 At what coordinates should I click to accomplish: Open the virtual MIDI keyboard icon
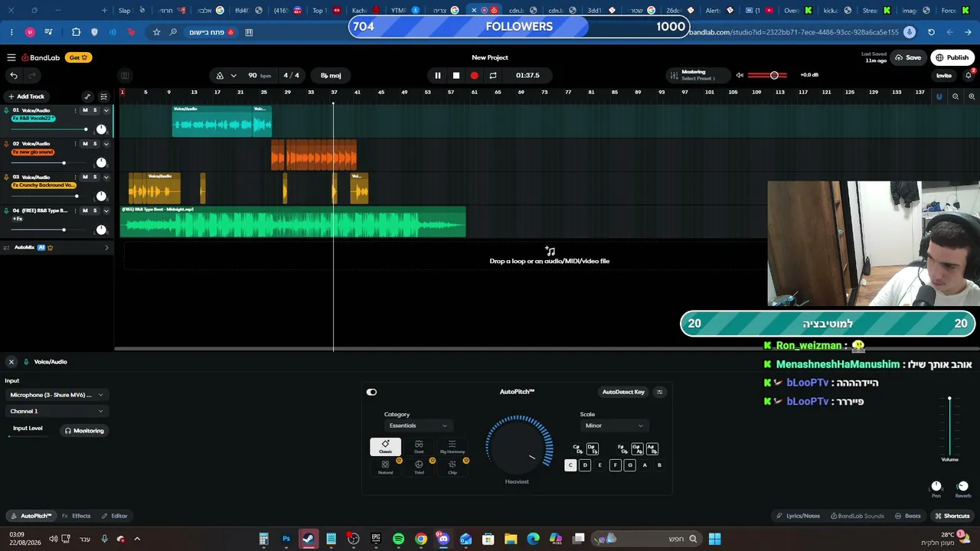[x=125, y=75]
